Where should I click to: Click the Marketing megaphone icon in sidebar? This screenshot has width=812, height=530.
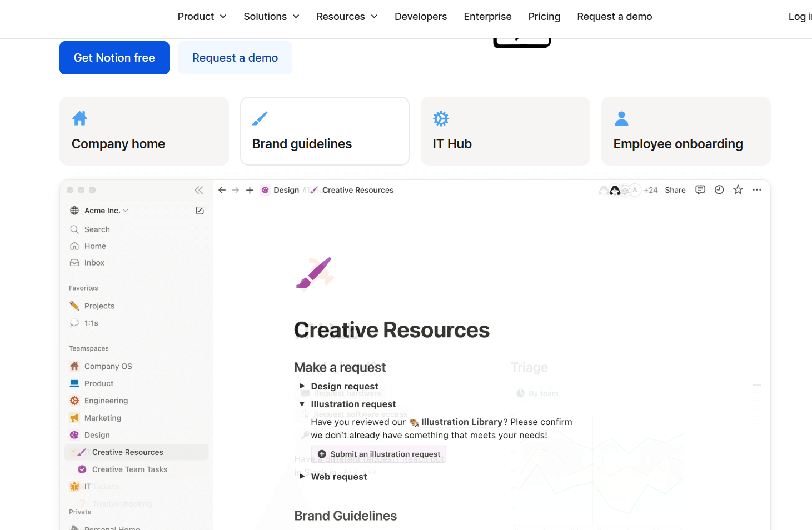[x=74, y=418]
